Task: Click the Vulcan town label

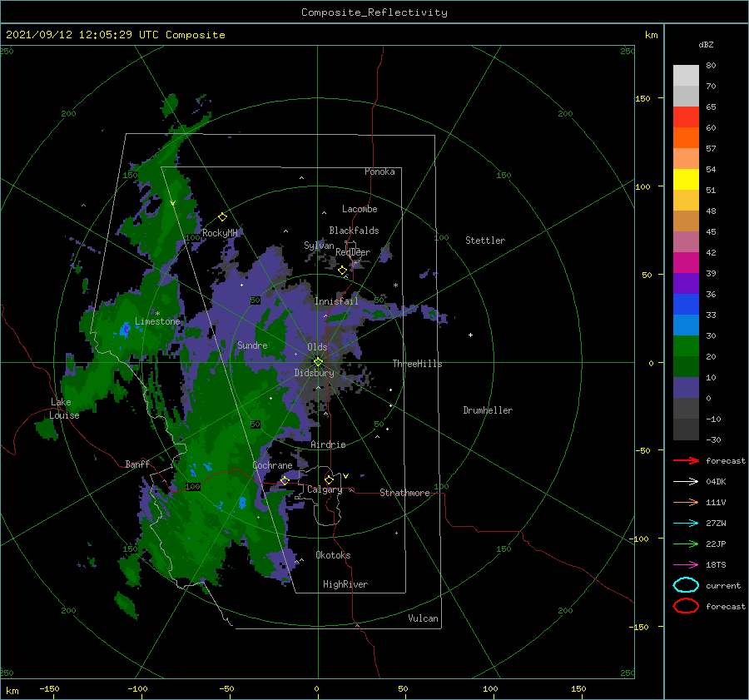Action: coord(424,618)
